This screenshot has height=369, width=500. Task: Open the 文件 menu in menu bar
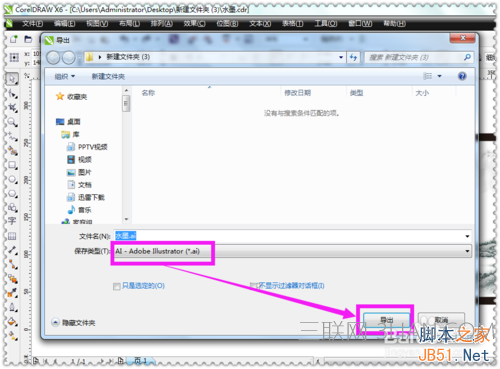(32, 24)
